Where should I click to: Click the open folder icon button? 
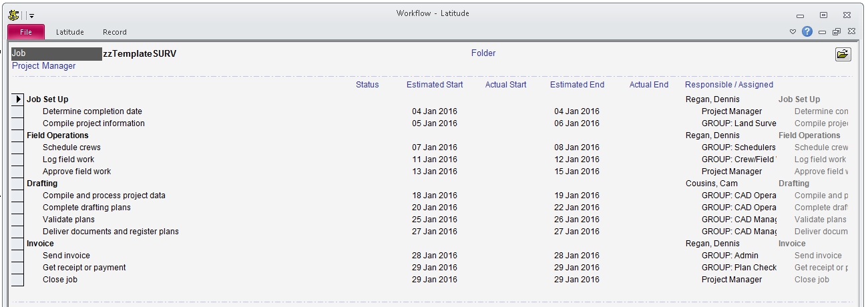click(843, 55)
